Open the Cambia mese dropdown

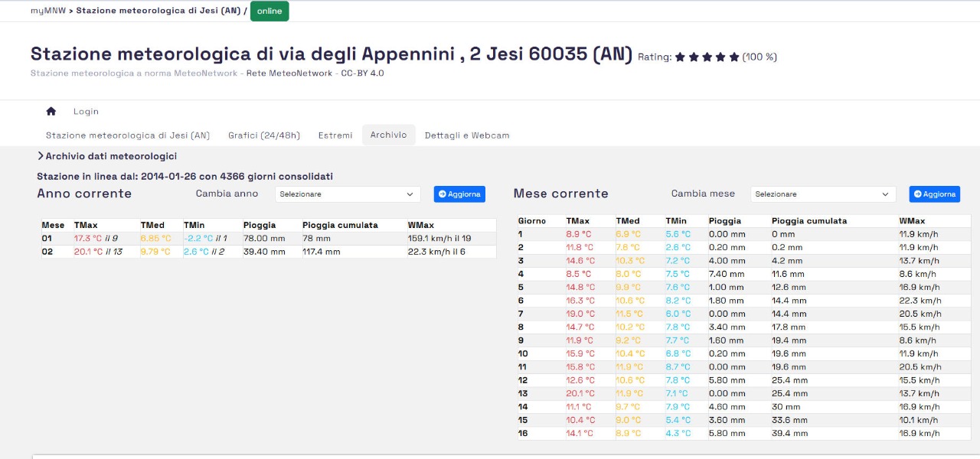[823, 194]
